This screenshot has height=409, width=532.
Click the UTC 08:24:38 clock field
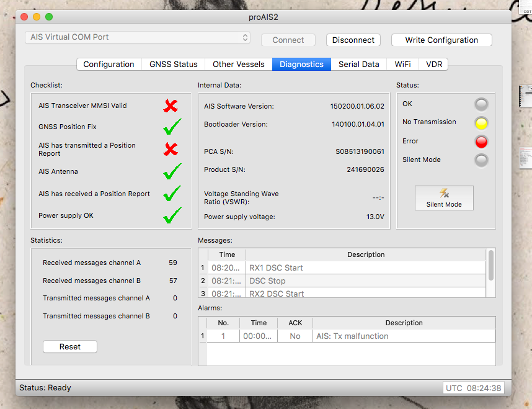(x=473, y=388)
